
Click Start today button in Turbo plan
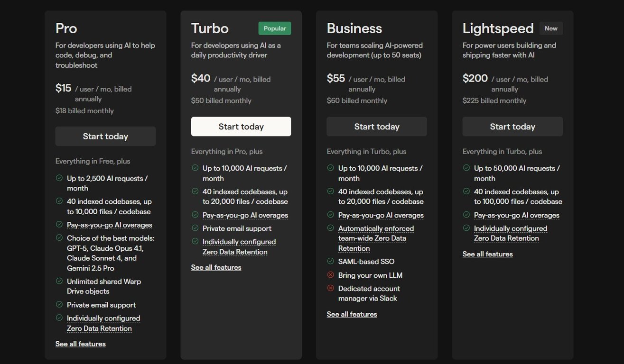[241, 127]
